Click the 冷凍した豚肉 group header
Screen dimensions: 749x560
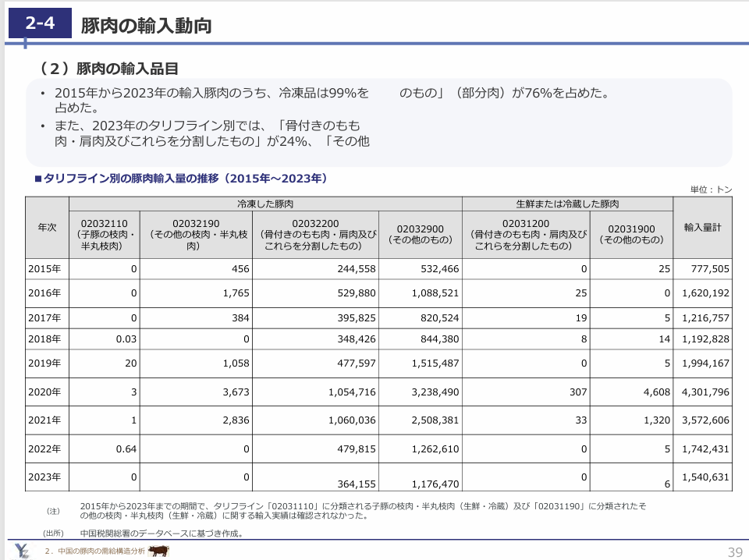265,204
